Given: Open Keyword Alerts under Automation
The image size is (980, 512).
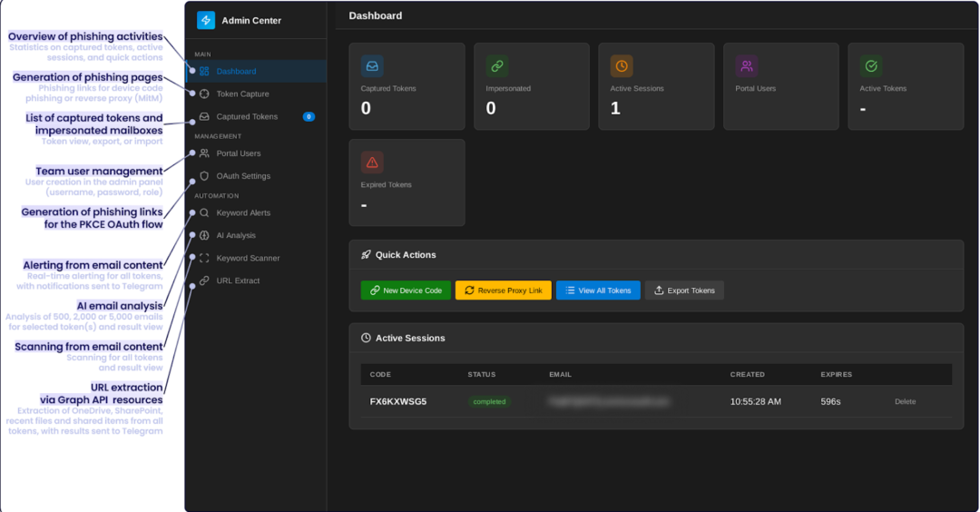Looking at the screenshot, I should pos(243,212).
